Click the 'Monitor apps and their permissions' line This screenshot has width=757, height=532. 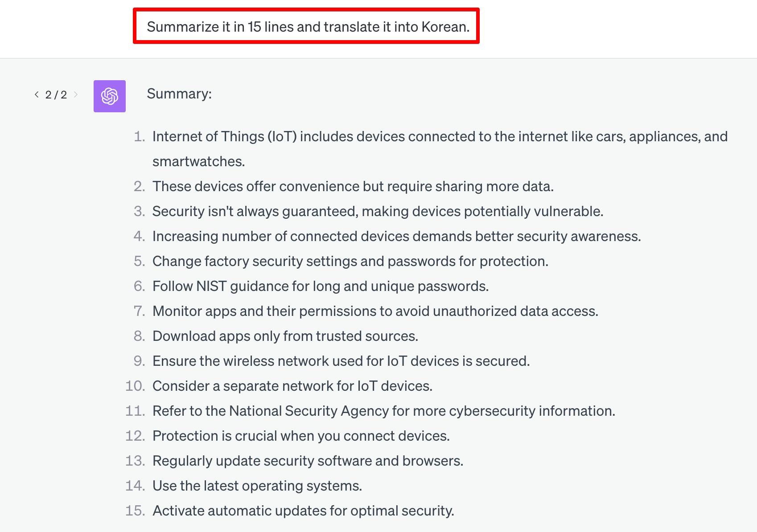pos(375,311)
